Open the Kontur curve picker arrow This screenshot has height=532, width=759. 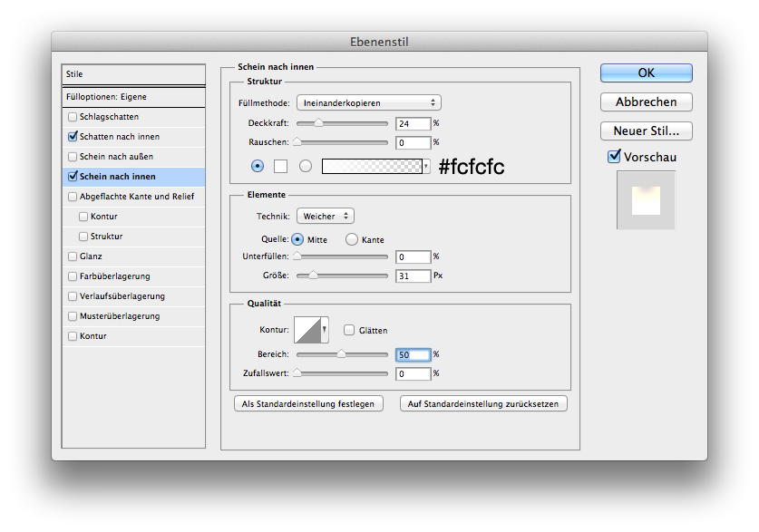coord(325,331)
